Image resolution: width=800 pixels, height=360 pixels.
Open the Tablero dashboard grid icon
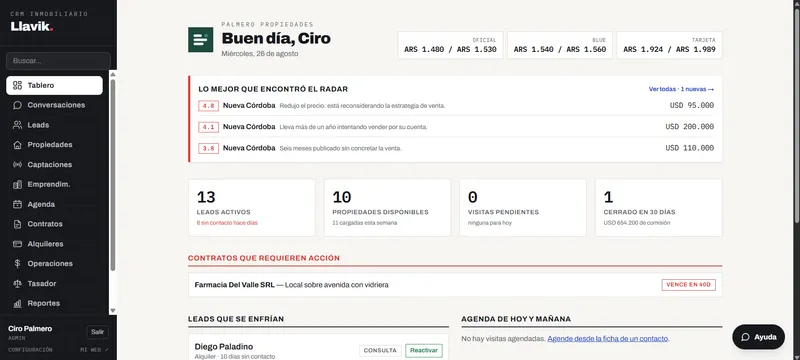pyautogui.click(x=17, y=85)
